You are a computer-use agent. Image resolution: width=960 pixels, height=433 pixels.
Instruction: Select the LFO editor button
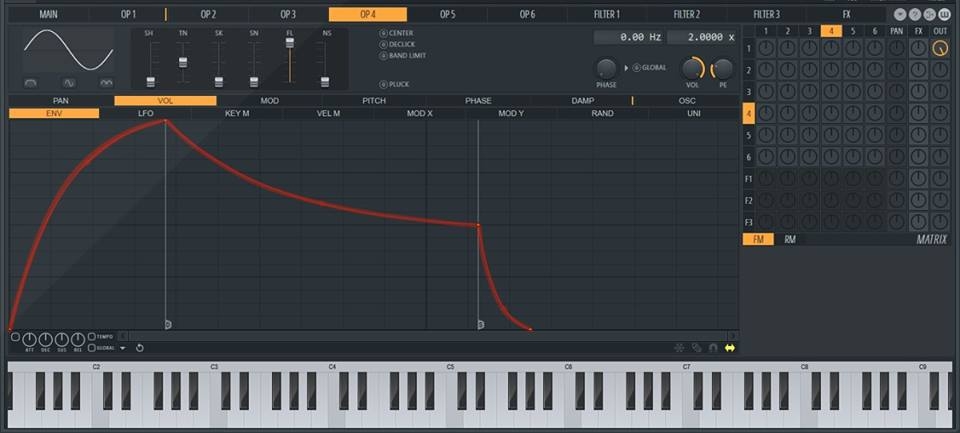145,114
